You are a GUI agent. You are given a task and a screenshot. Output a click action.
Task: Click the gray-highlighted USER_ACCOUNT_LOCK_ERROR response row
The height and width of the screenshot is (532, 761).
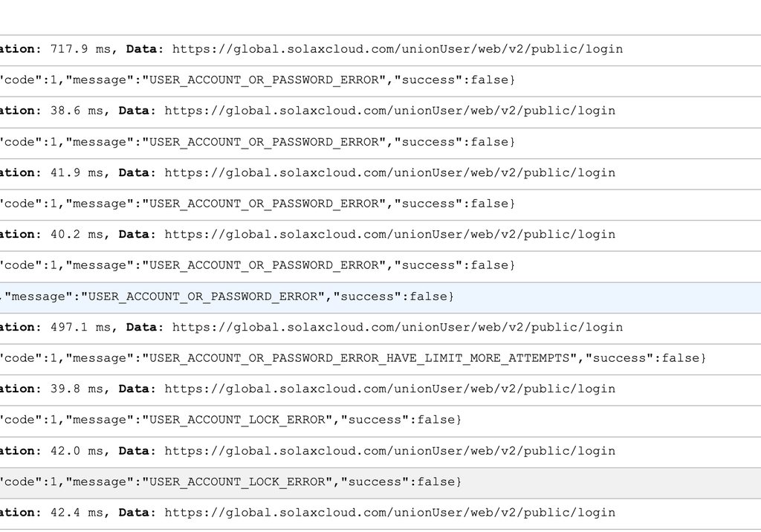[x=230, y=482]
